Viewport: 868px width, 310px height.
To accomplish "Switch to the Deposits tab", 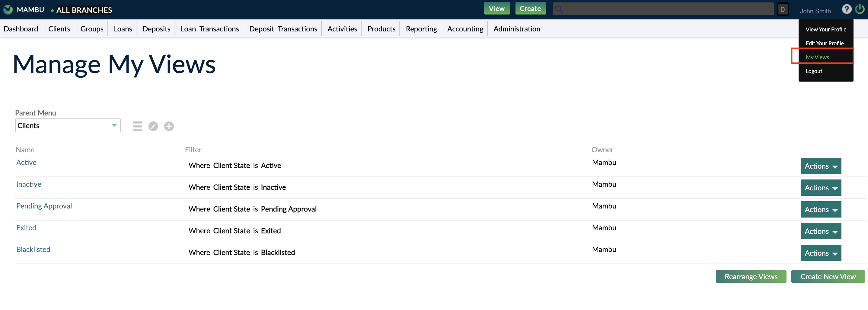I will [x=156, y=29].
